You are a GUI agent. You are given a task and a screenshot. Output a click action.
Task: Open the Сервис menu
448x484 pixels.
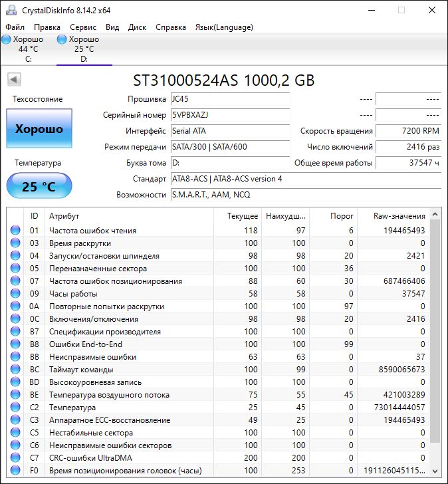coord(82,27)
